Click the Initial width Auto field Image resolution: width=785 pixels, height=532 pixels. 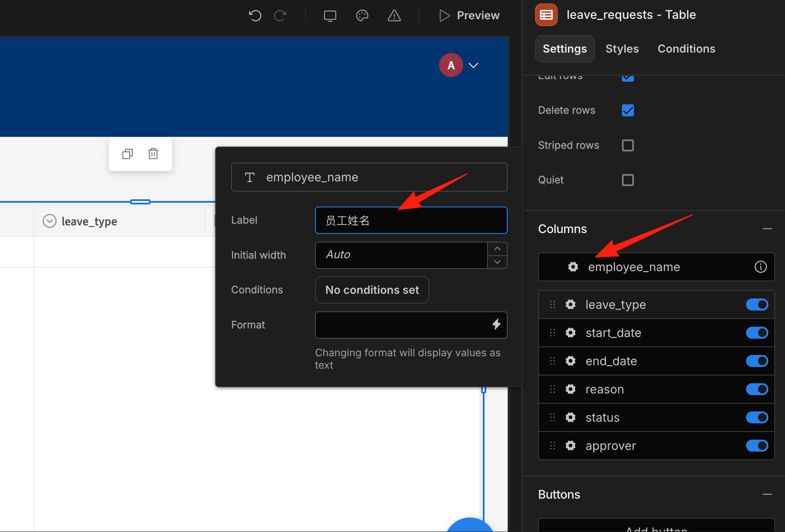click(x=401, y=255)
